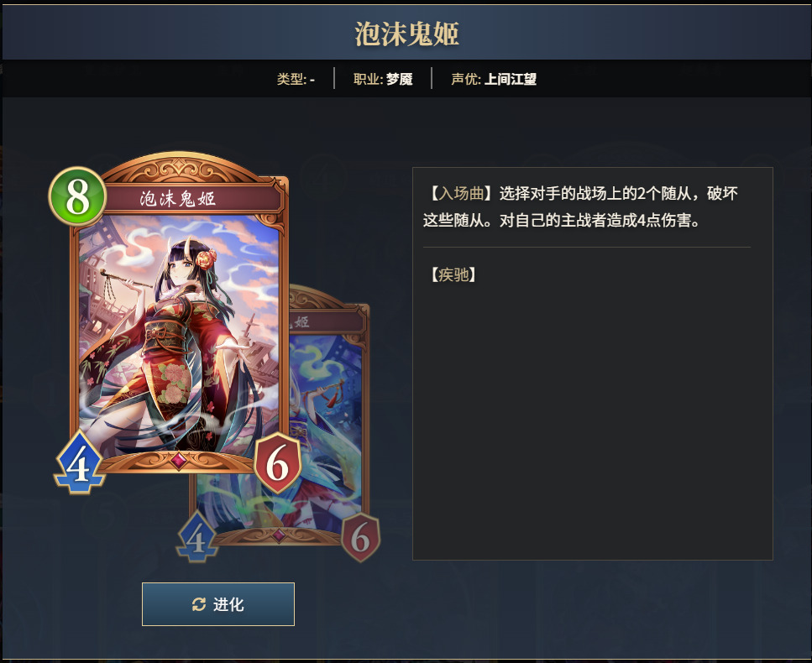Click the page title 泡沫鬼姬
The image size is (812, 663).
[407, 34]
